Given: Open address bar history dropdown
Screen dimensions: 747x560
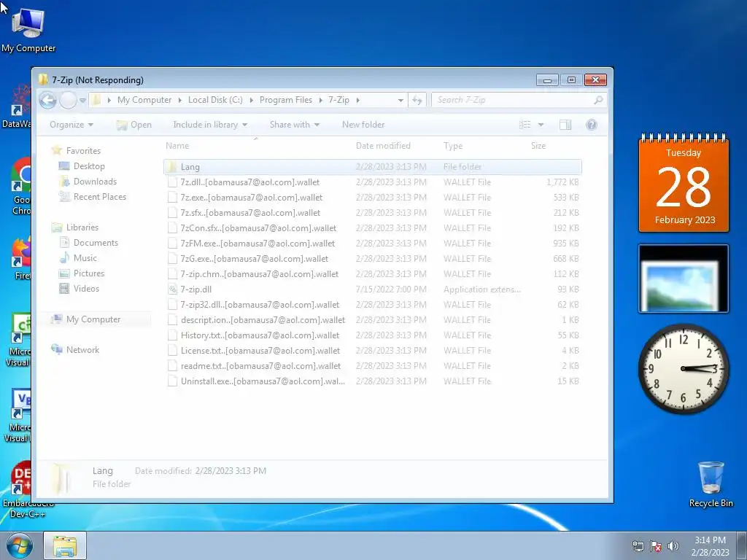Looking at the screenshot, I should [x=400, y=100].
